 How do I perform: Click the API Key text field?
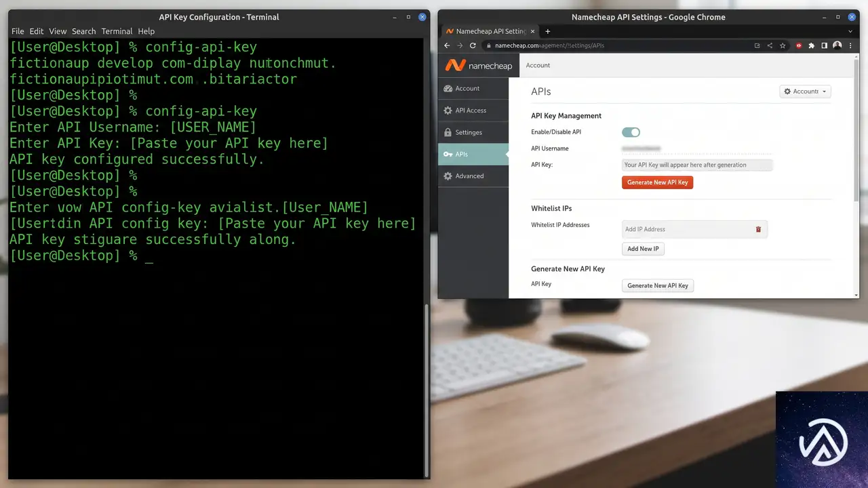pyautogui.click(x=697, y=165)
